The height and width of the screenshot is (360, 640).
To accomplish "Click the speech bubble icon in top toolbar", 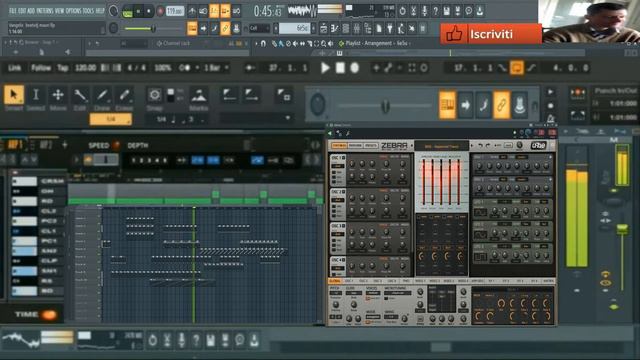I will coord(469,11).
